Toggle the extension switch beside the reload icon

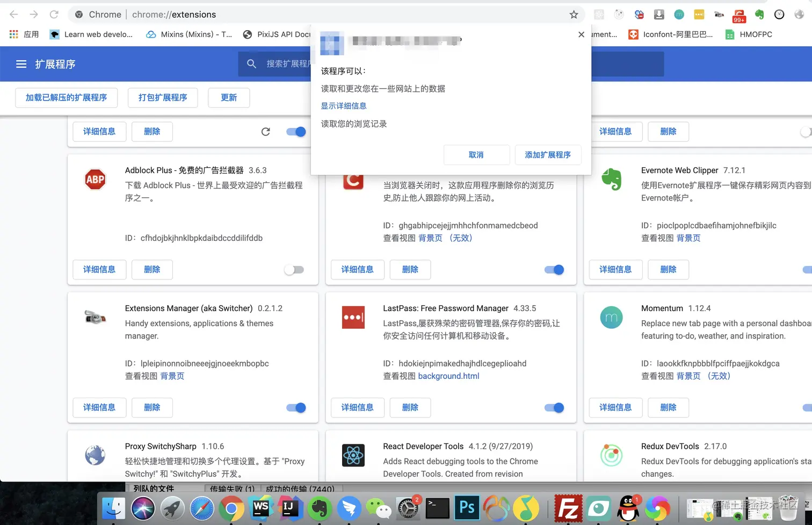296,132
